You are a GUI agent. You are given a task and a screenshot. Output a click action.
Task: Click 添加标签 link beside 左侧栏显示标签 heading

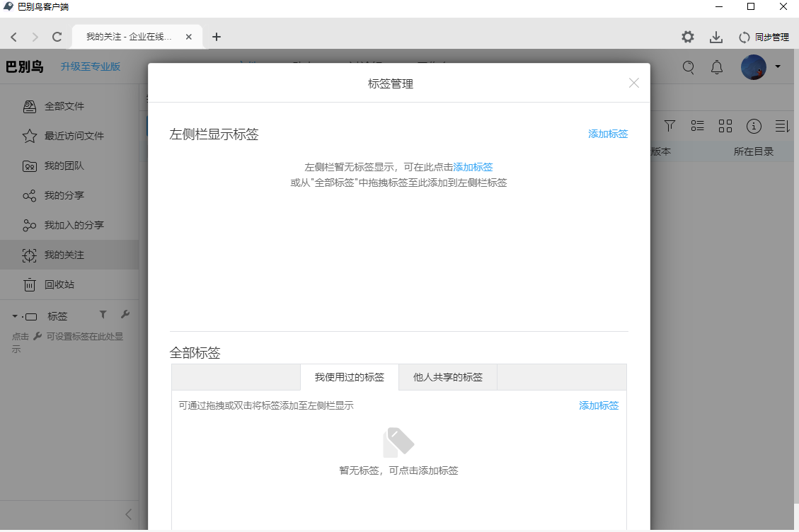pyautogui.click(x=608, y=134)
